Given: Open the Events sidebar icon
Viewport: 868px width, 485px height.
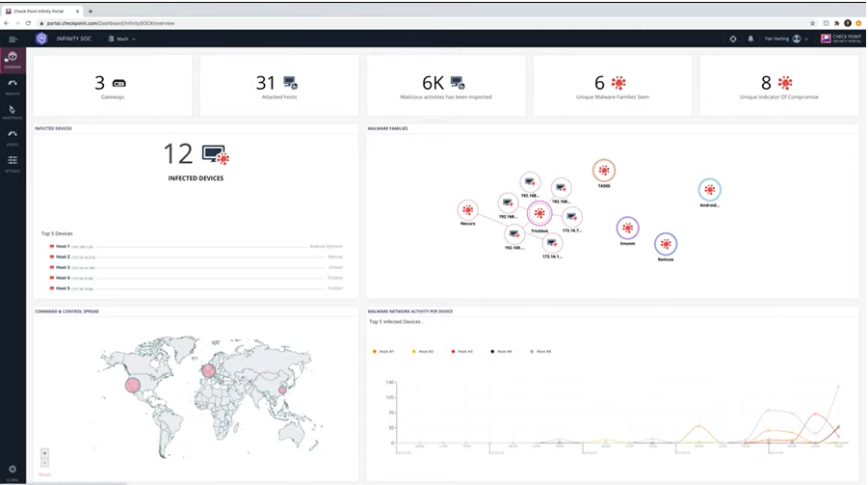Looking at the screenshot, I should pos(13,136).
